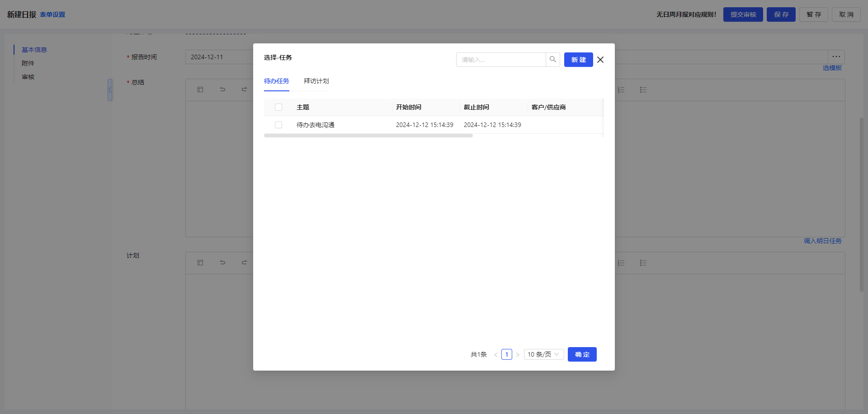
Task: Click the search magnifier icon in dialog
Action: click(x=552, y=60)
